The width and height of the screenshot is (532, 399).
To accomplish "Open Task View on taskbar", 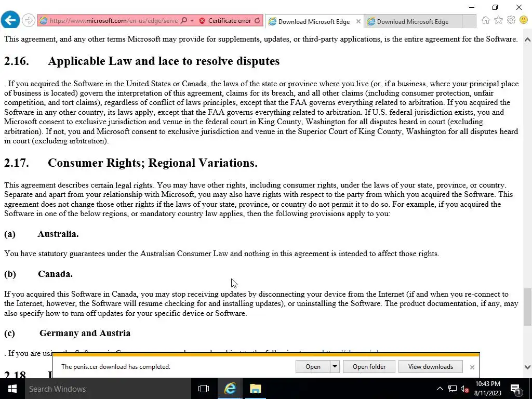I will [204, 389].
